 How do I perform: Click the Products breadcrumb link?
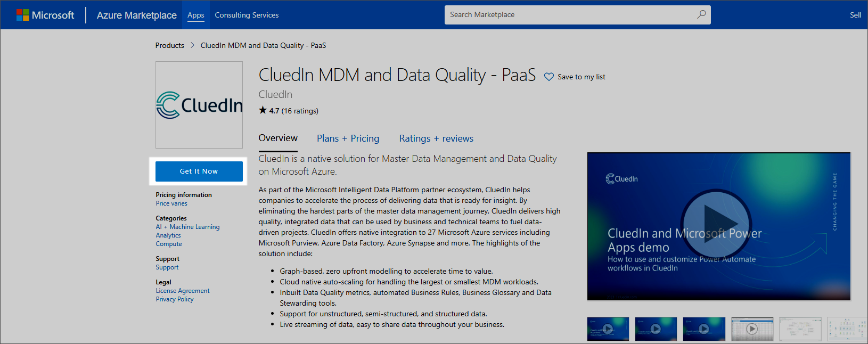(x=169, y=45)
